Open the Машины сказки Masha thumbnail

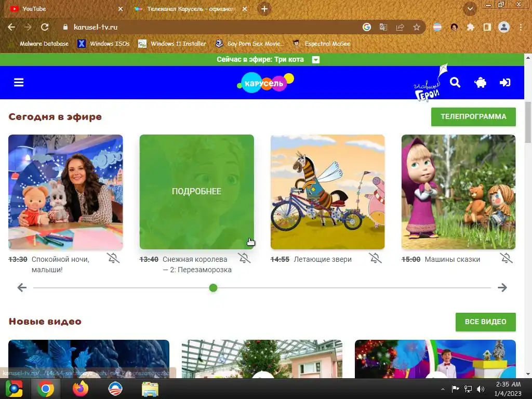[458, 192]
